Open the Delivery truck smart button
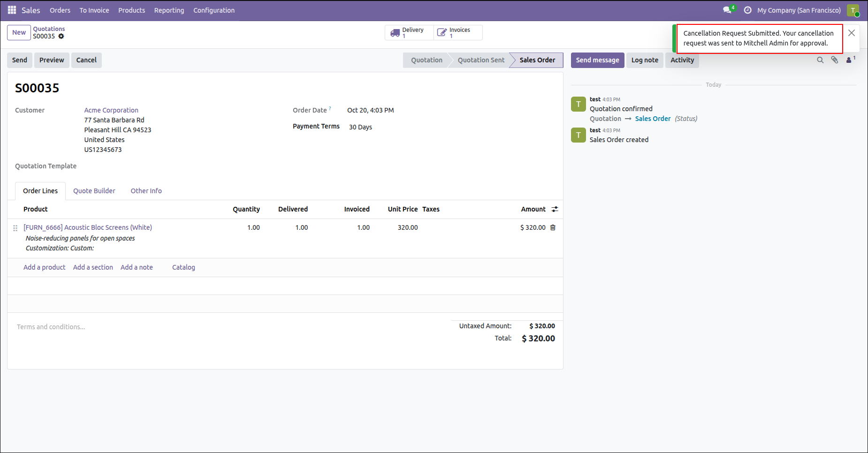Image resolution: width=868 pixels, height=453 pixels. (409, 32)
